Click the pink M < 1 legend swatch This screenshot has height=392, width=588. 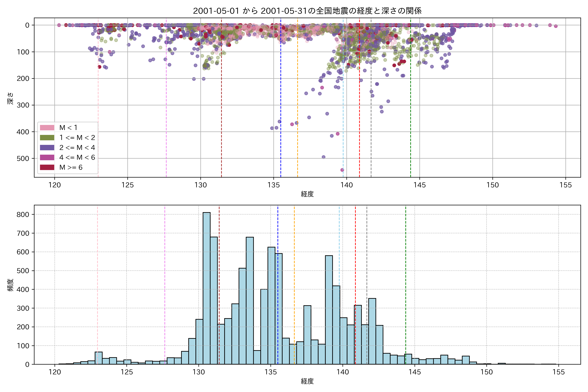click(47, 128)
